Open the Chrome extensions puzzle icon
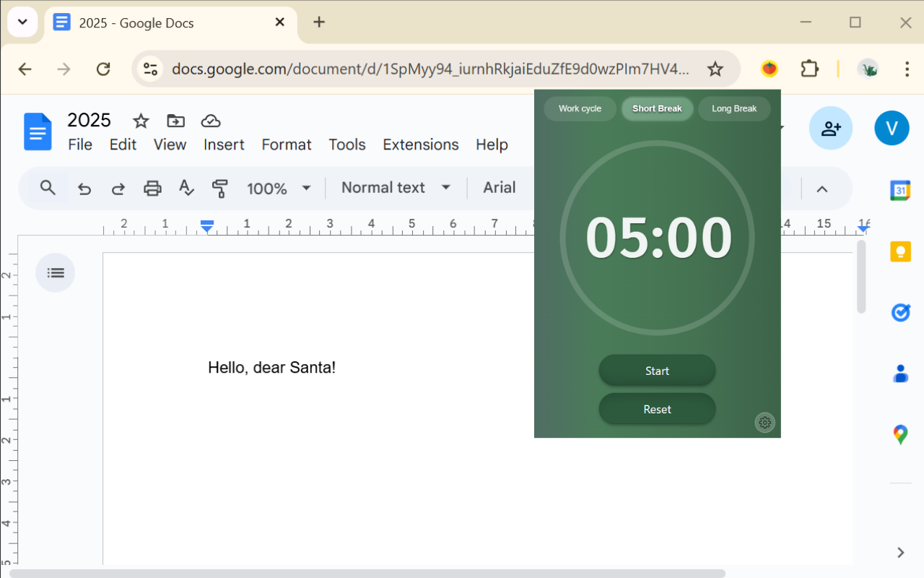Image resolution: width=924 pixels, height=578 pixels. pos(809,69)
